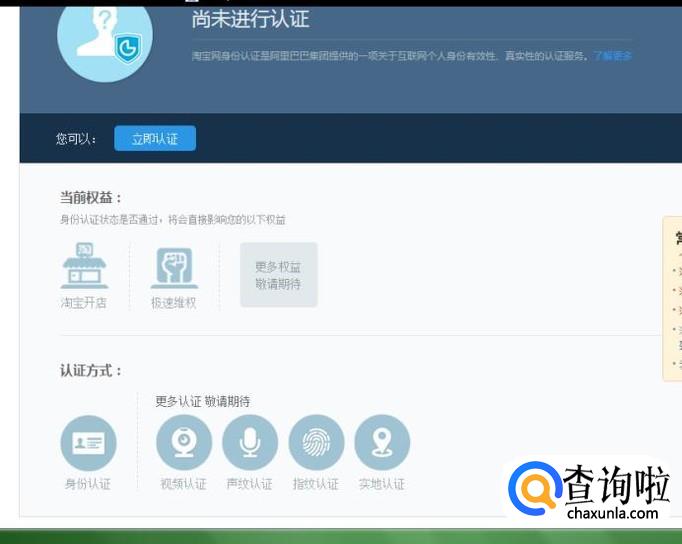Click the 身份认证 text label

(88, 484)
